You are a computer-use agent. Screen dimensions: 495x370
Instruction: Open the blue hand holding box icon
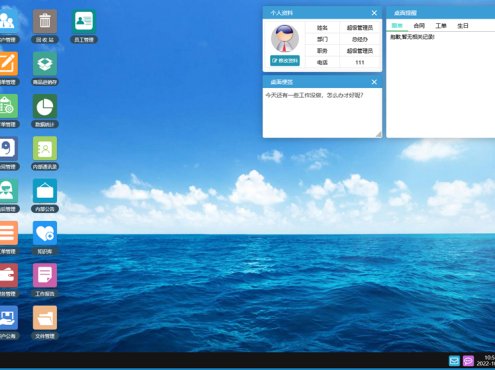(x=8, y=318)
